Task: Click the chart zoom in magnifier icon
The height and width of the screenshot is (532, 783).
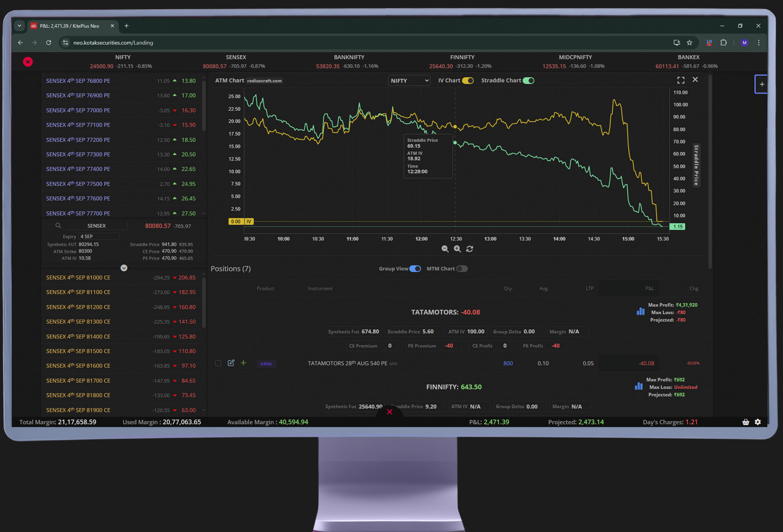Action: [457, 249]
